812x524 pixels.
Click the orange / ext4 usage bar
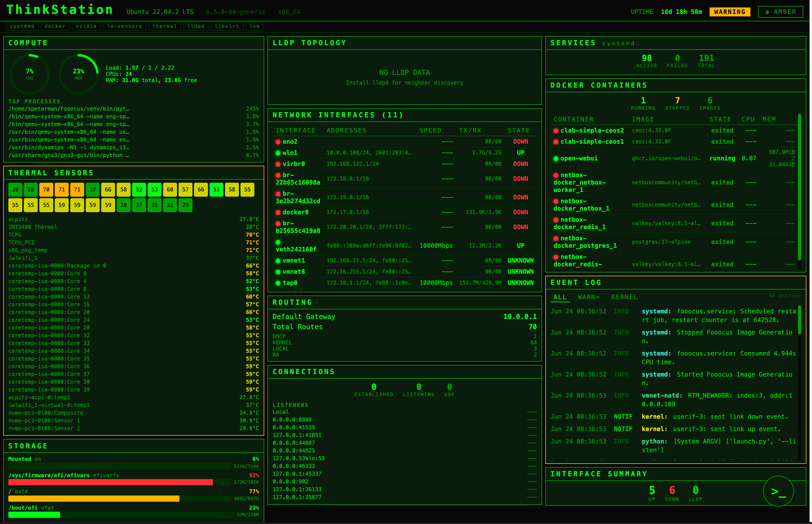click(94, 499)
